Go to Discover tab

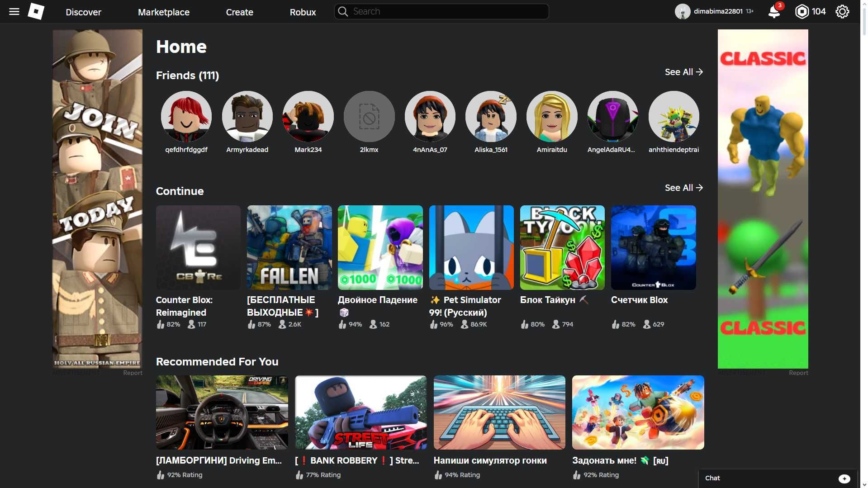pos(83,12)
